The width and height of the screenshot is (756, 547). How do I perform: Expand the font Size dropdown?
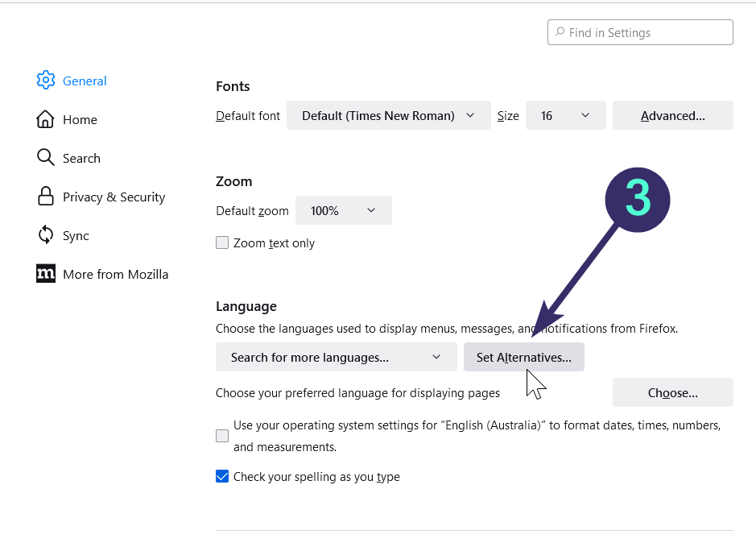[565, 115]
